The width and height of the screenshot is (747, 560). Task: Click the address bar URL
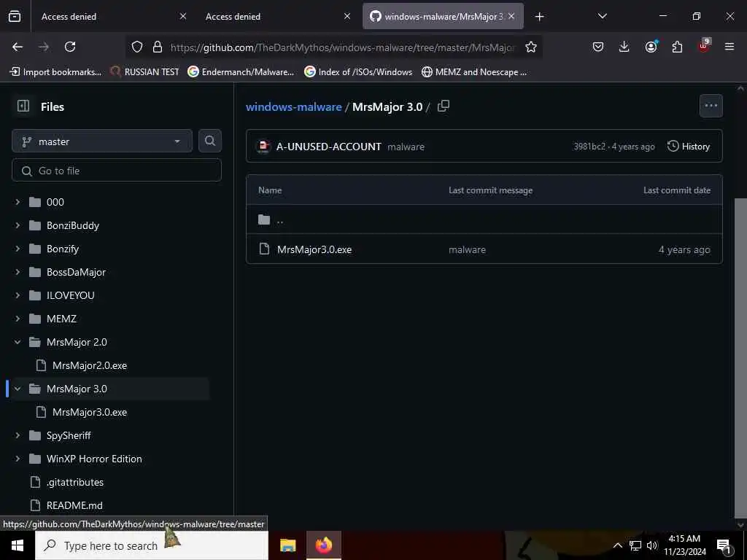point(343,47)
